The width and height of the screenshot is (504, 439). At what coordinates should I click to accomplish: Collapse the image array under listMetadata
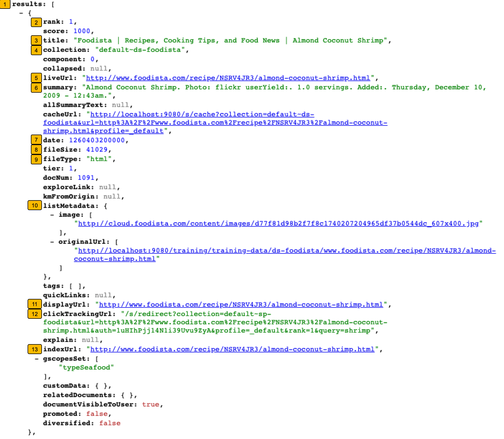[x=52, y=215]
